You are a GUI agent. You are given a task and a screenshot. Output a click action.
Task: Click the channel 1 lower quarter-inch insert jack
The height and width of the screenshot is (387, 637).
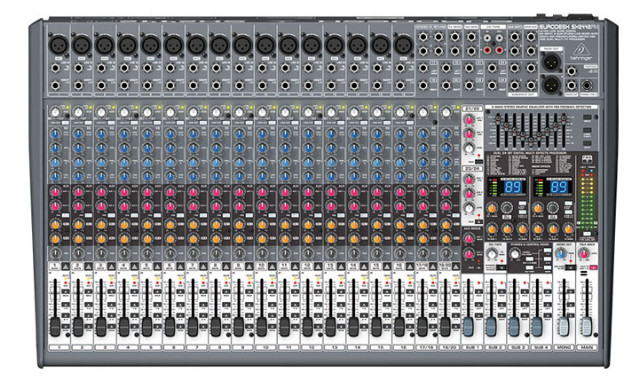point(55,86)
